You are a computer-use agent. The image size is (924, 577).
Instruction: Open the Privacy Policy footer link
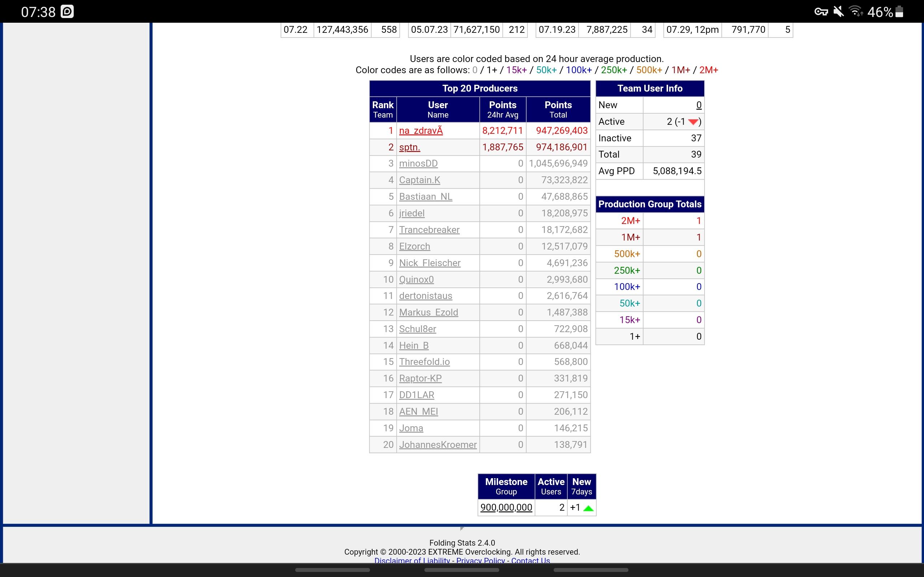point(480,560)
